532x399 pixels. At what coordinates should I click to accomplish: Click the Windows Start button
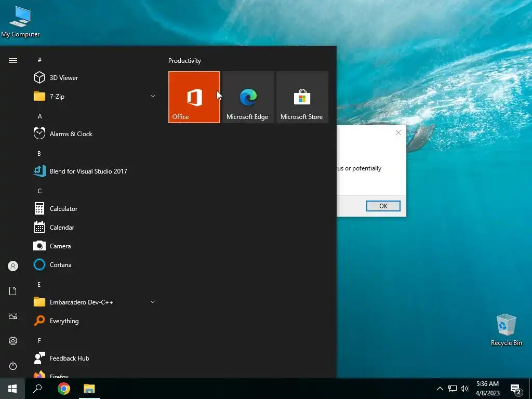(12, 389)
